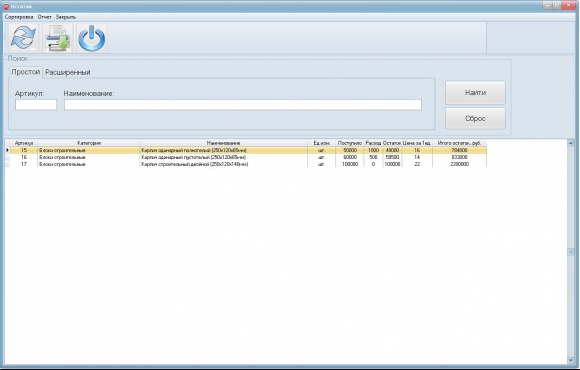Select the row with артикул 16
580x370 pixels.
pos(246,157)
